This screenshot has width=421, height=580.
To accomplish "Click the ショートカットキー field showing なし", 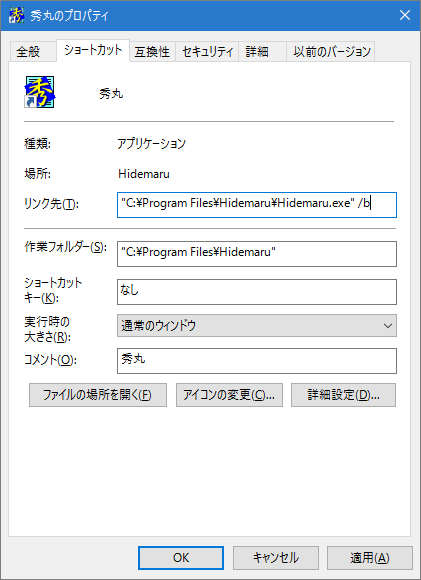I will (257, 292).
